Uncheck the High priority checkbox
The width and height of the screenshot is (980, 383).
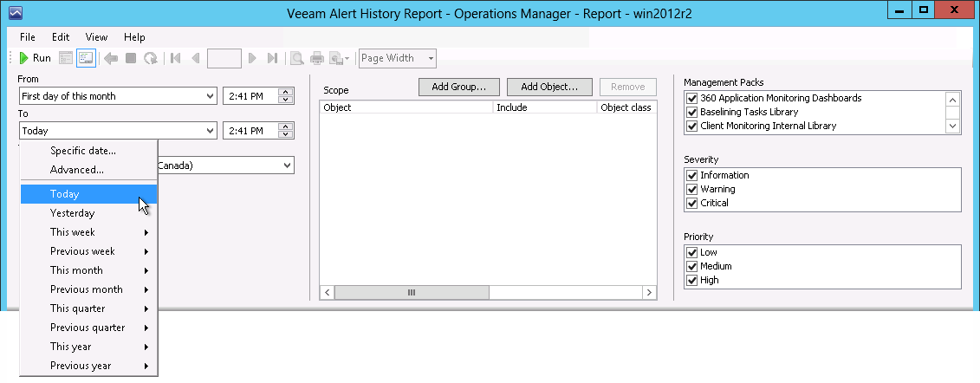[x=691, y=280]
